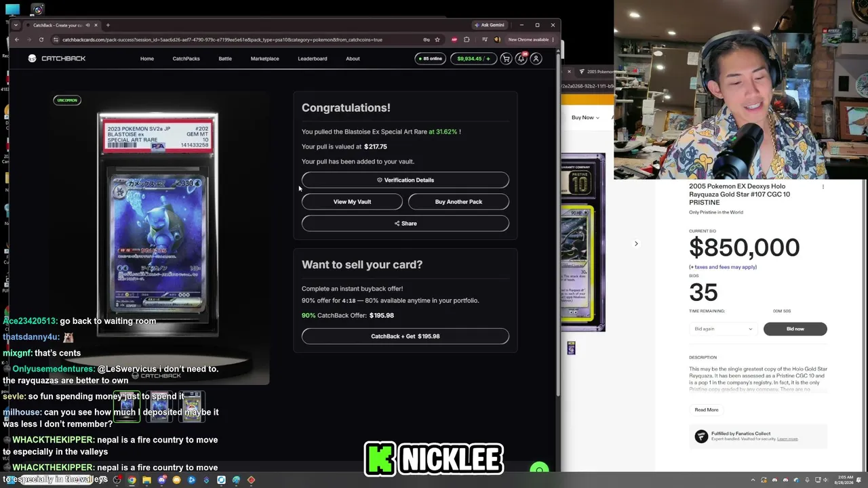Select the first pulled card thumbnail
Screen dimensions: 868x488
(127, 407)
